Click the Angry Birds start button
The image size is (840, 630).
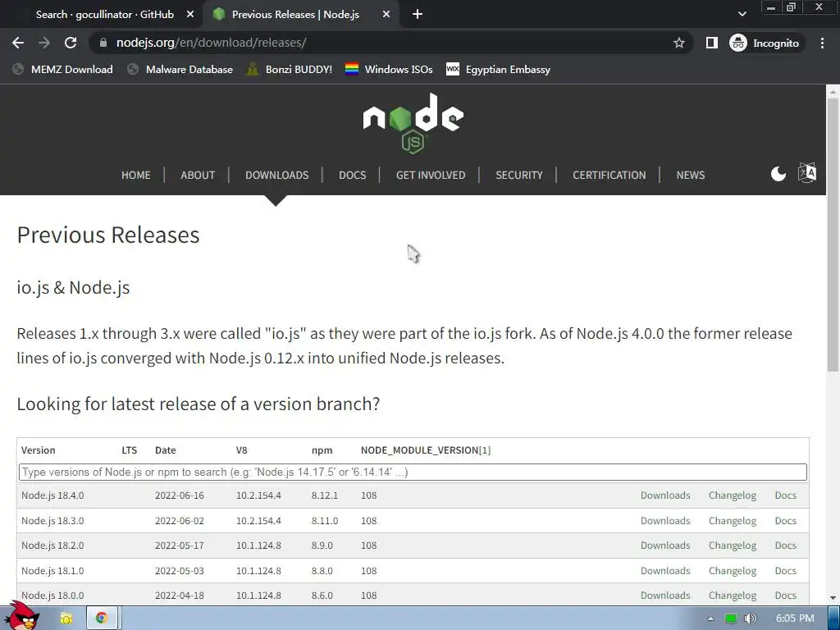pos(23,616)
